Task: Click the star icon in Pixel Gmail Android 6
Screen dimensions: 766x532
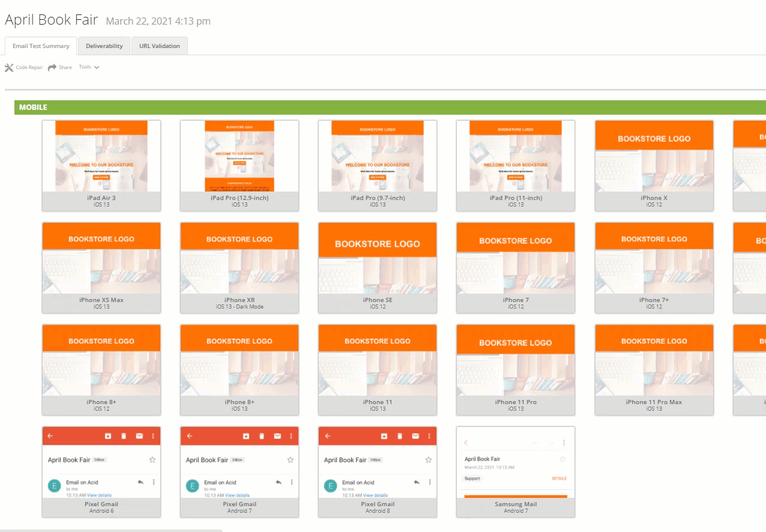Action: pyautogui.click(x=152, y=460)
